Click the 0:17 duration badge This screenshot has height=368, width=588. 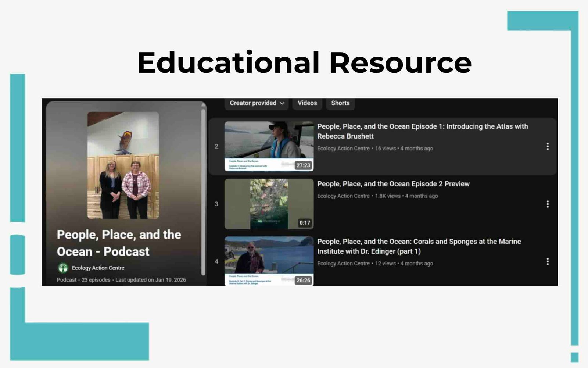coord(305,223)
